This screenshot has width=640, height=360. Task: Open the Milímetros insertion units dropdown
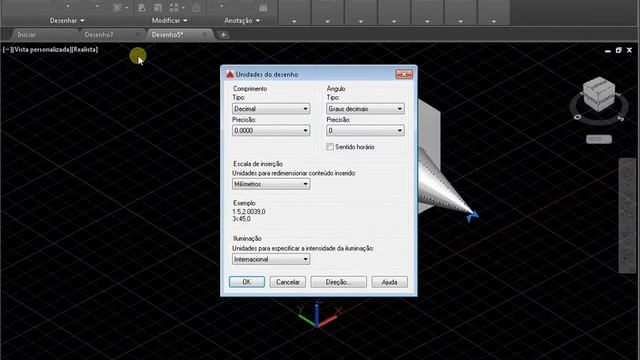click(271, 184)
